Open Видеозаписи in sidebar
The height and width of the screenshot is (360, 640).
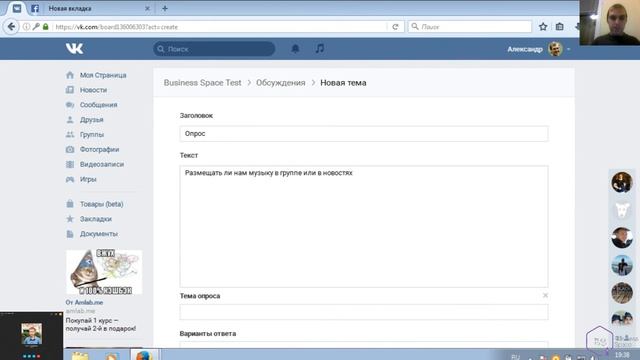tap(102, 164)
